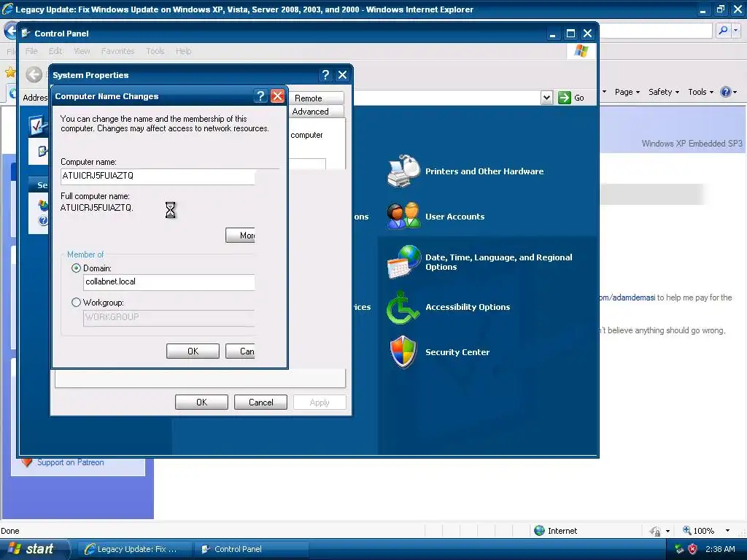747x560 pixels.
Task: Open Accessibility Options wheelchair icon
Action: click(403, 307)
